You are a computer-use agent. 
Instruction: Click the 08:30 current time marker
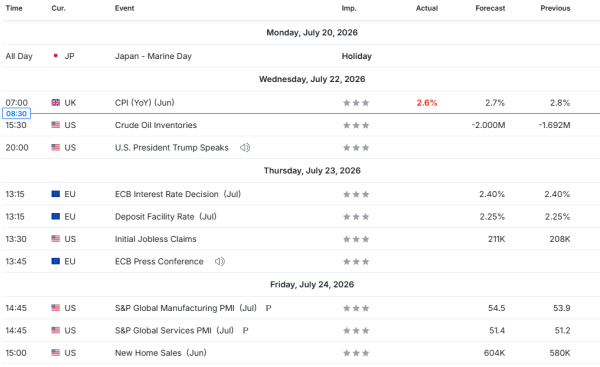(16, 113)
